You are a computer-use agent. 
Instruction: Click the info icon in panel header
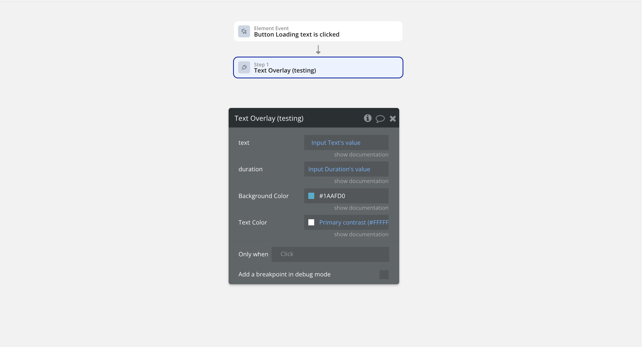tap(367, 118)
